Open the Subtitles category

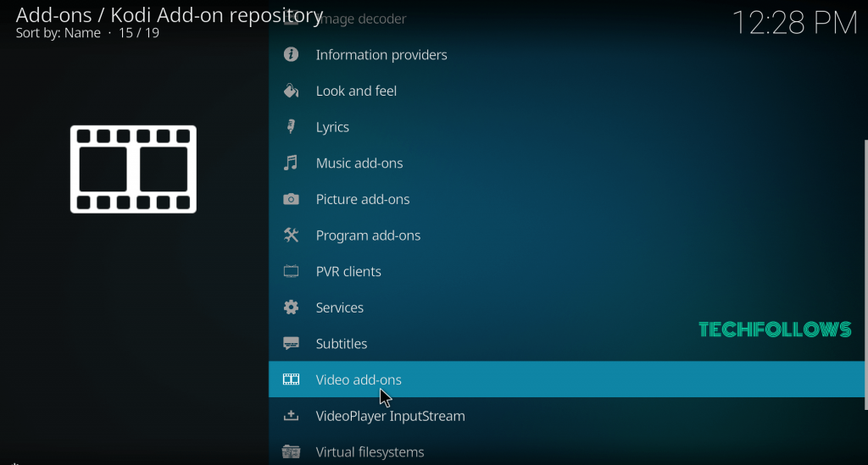click(566, 343)
